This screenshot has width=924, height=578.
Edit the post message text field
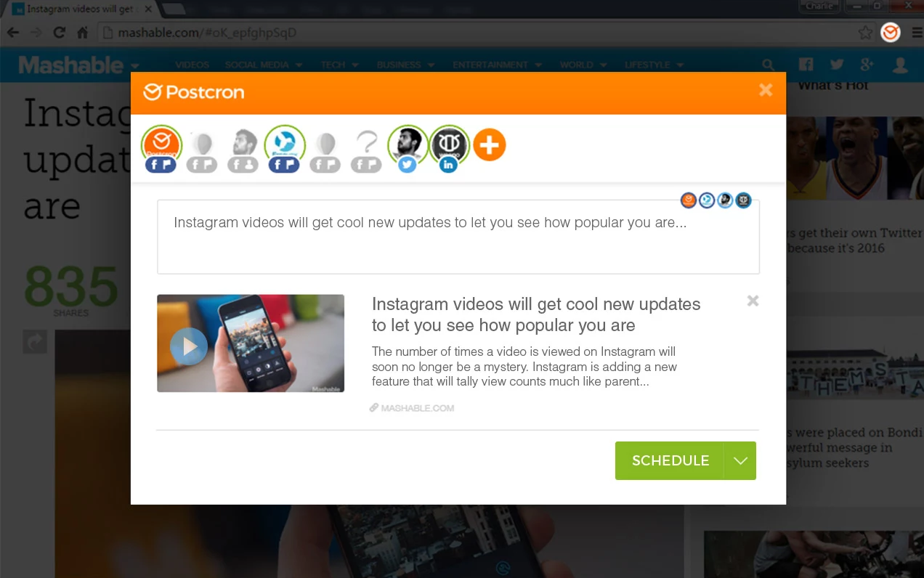tap(458, 237)
